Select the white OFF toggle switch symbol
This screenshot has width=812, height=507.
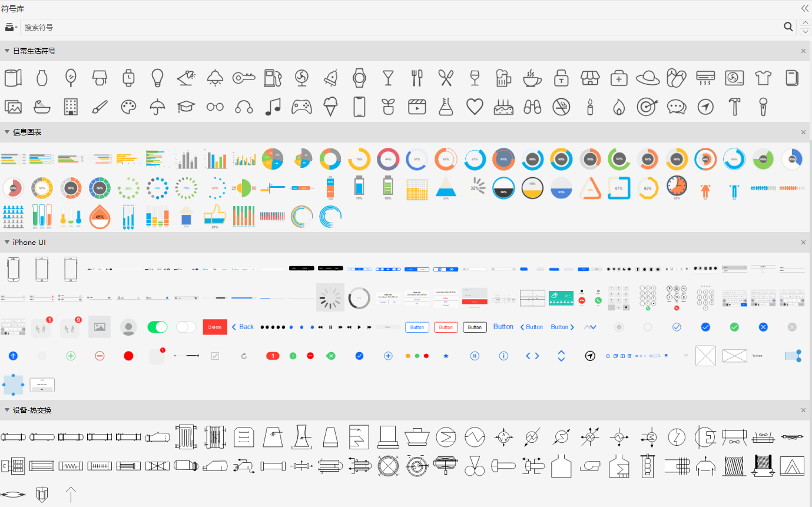coord(186,327)
